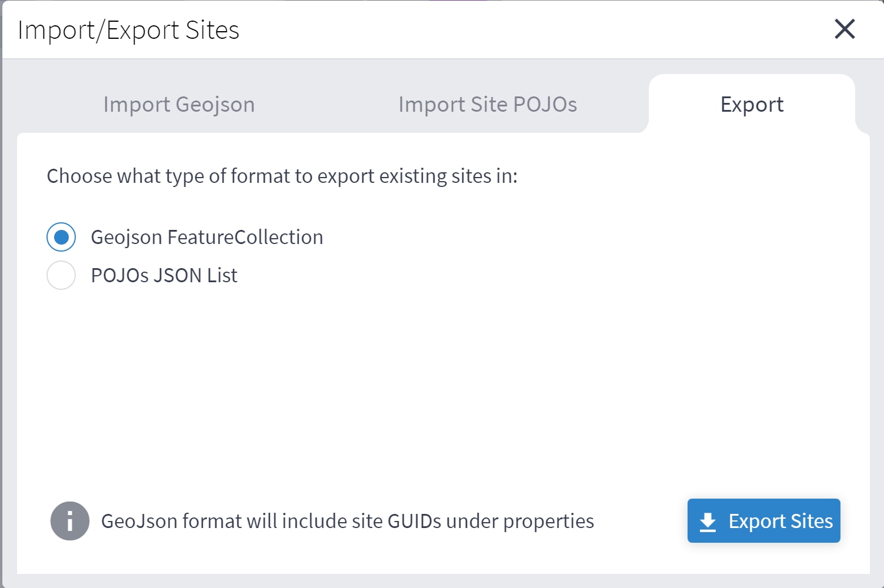
Task: Select the Geojson FeatureCollection radio button
Action: click(61, 237)
